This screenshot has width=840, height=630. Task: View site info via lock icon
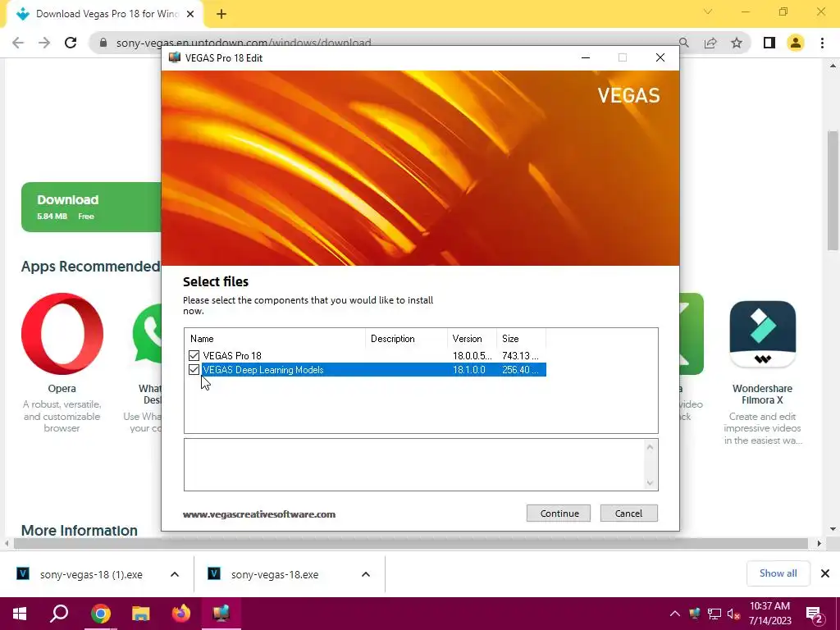click(103, 43)
